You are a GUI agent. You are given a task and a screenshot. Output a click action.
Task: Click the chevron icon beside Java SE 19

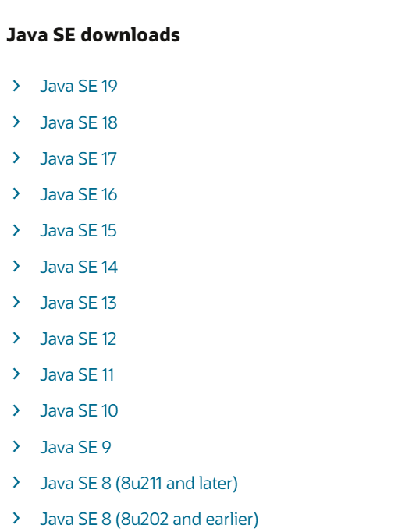coord(16,86)
